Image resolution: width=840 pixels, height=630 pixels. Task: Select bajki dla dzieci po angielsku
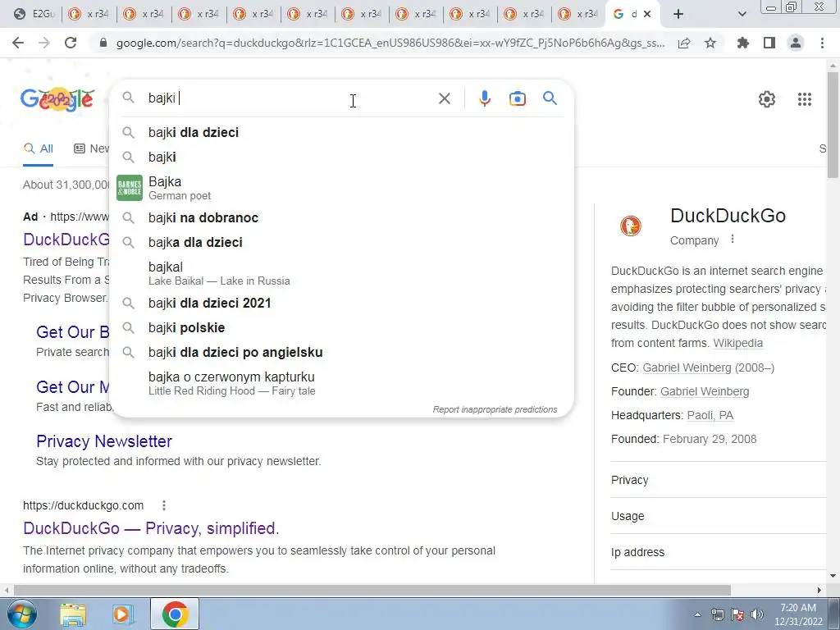coord(342,353)
